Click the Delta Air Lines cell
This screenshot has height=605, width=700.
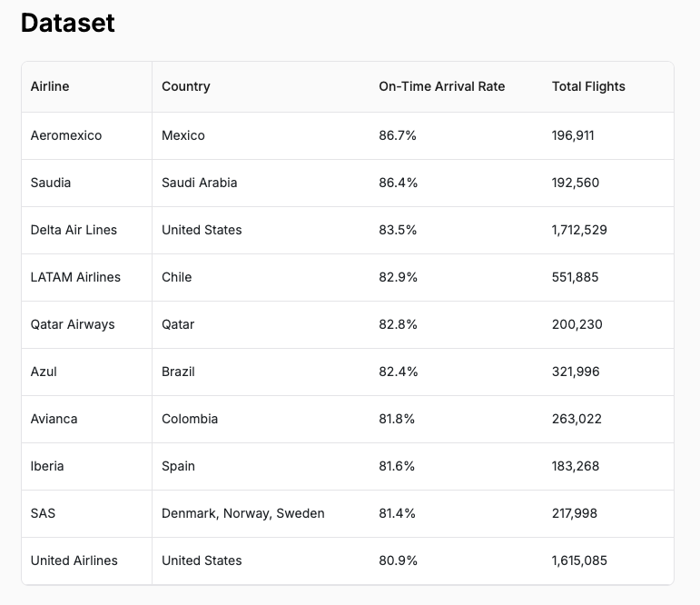point(74,230)
